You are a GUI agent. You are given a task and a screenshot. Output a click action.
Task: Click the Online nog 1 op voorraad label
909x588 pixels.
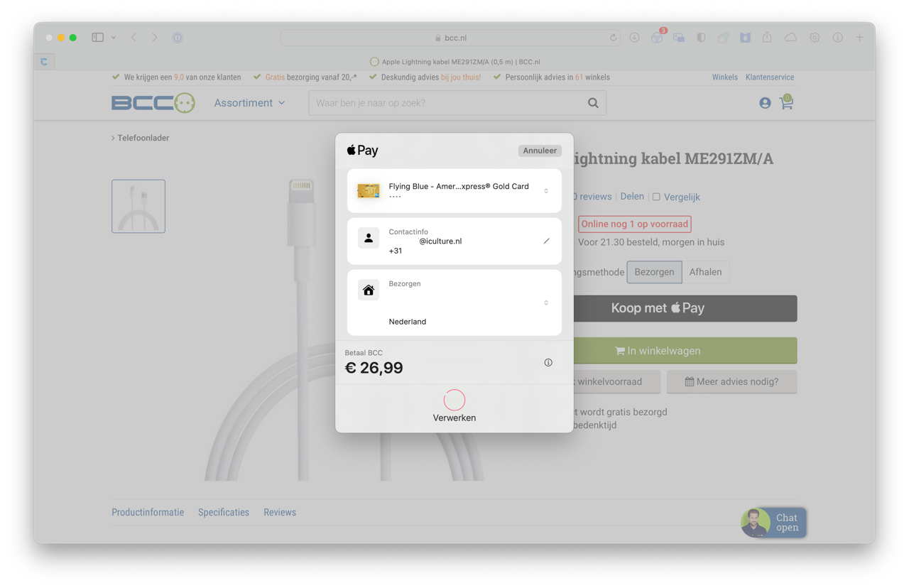pyautogui.click(x=634, y=224)
